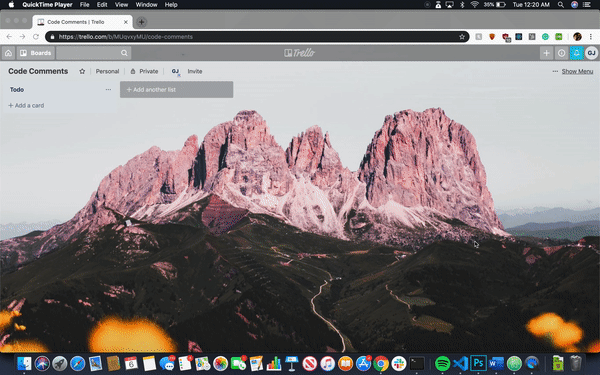Click the Trello logo in header
Image resolution: width=600 pixels, height=375 pixels.
click(x=300, y=53)
